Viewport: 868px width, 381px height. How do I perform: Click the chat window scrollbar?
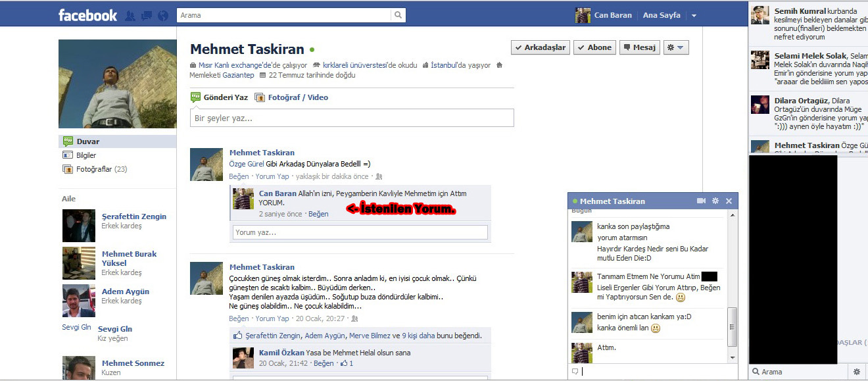[x=733, y=326]
